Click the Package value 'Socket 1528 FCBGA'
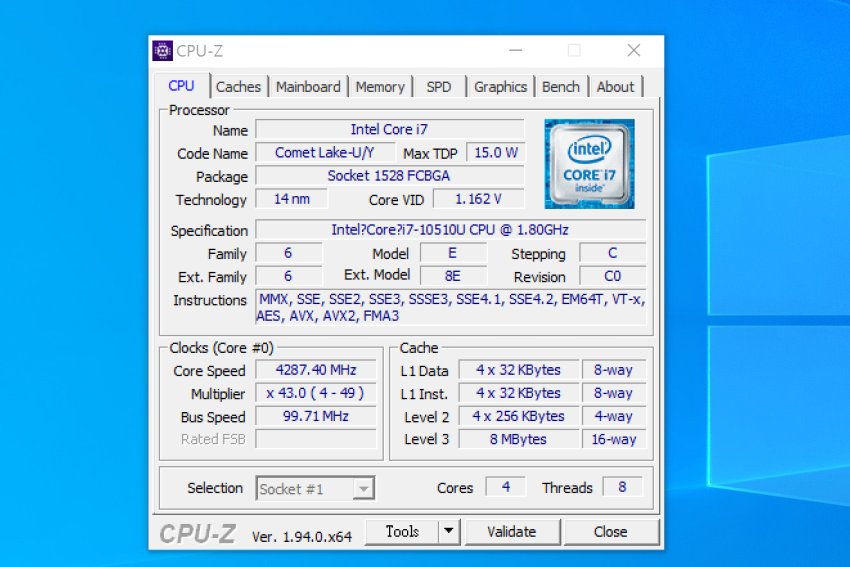850x567 pixels. point(390,176)
